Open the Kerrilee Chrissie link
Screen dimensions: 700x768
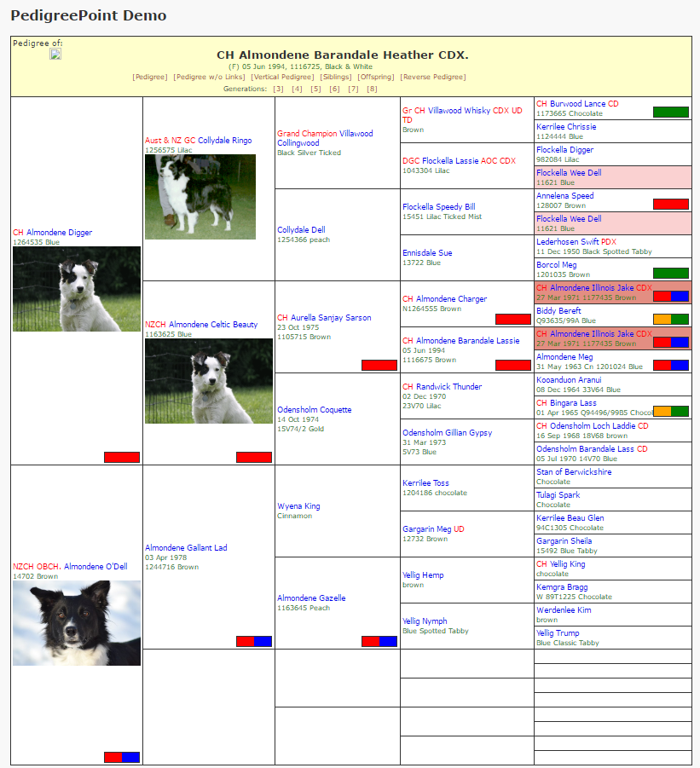click(566, 127)
